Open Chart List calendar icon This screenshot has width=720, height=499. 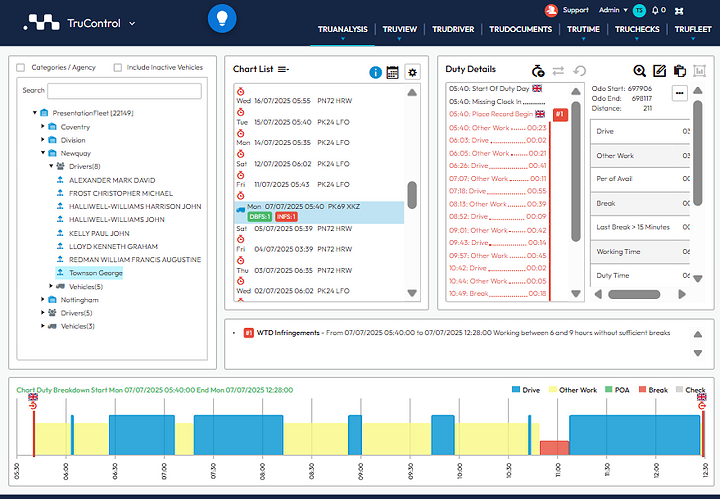(x=393, y=73)
